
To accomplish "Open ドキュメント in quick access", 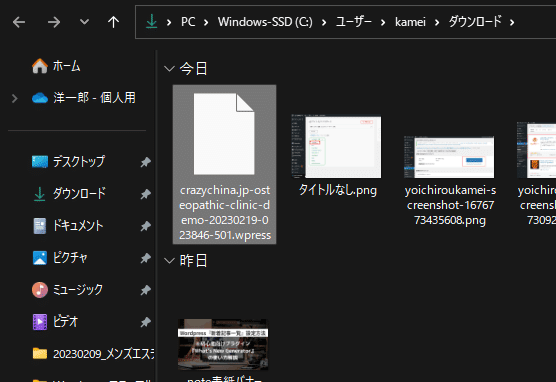I will [78, 226].
